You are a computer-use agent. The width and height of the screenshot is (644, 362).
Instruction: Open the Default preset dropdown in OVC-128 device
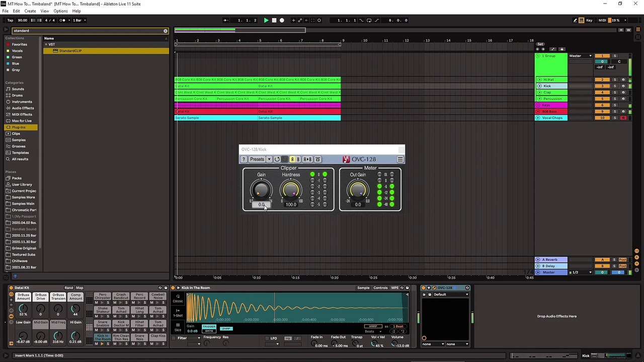pos(450,294)
